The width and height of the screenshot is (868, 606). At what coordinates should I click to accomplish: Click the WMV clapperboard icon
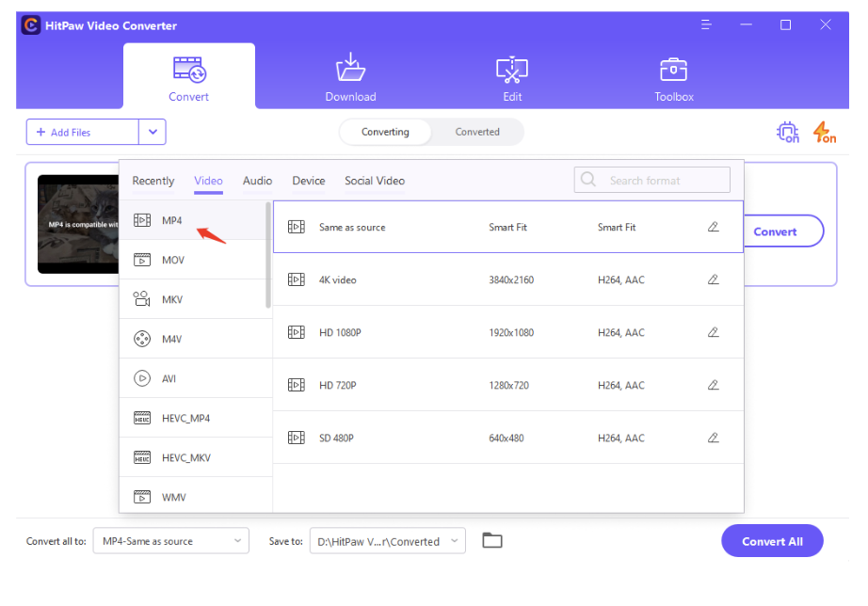coord(142,497)
